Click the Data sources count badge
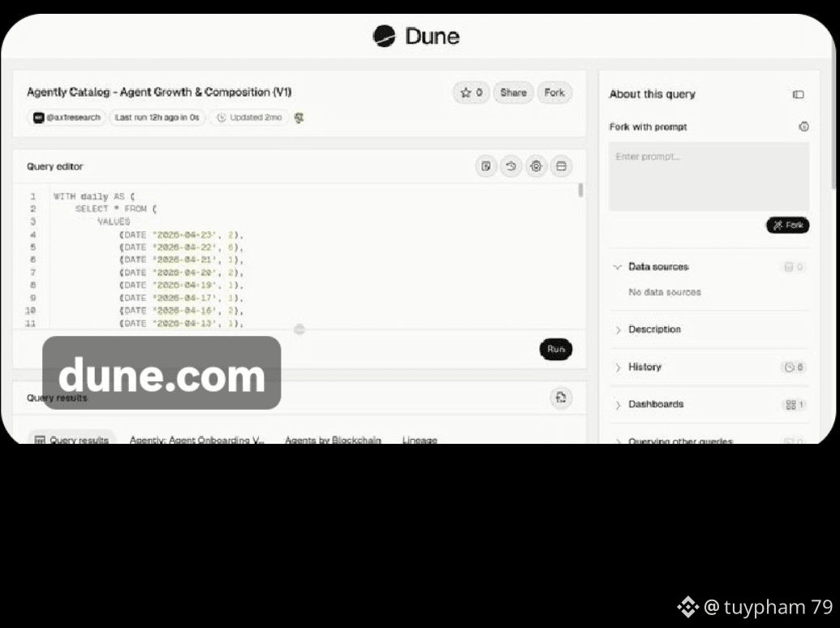The image size is (840, 628). [x=794, y=267]
